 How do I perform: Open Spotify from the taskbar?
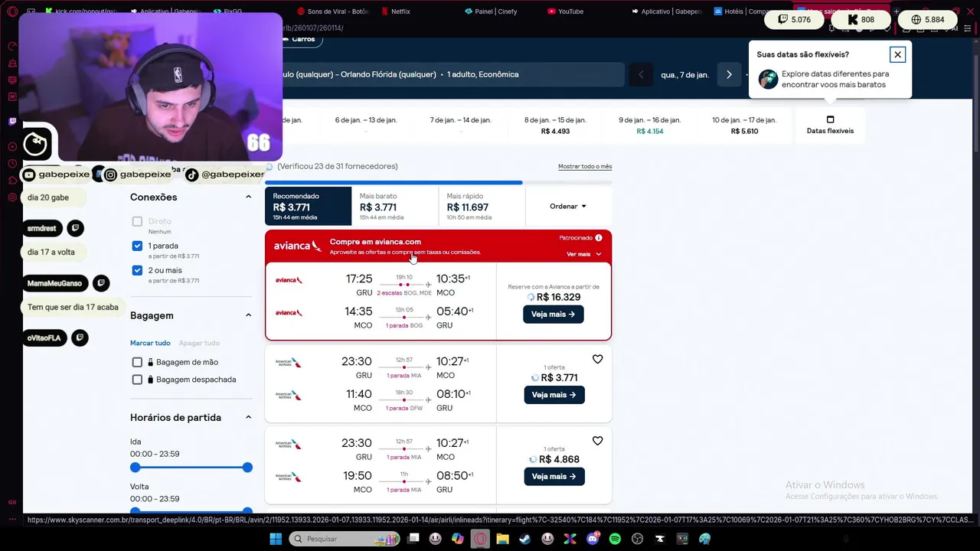(x=615, y=539)
